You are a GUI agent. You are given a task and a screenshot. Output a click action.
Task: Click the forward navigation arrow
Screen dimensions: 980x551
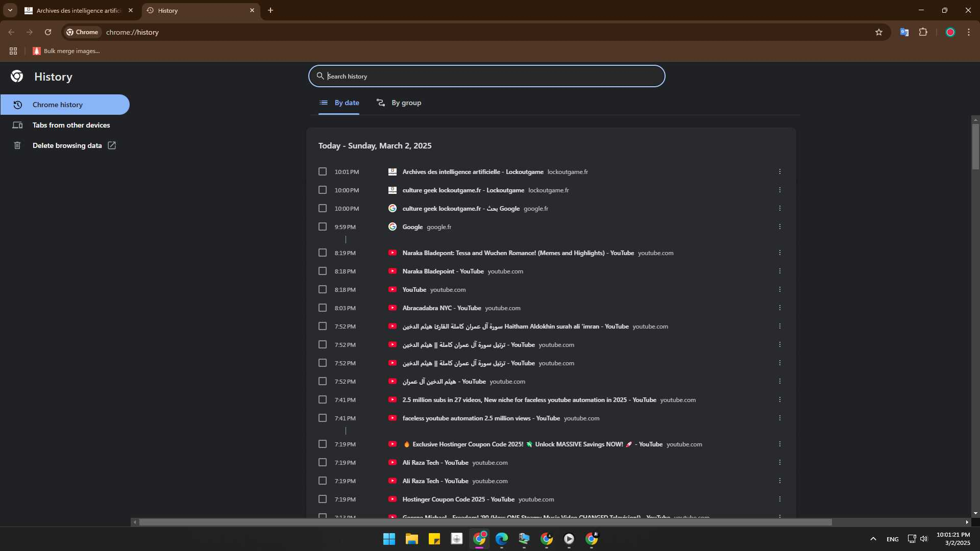[30, 32]
